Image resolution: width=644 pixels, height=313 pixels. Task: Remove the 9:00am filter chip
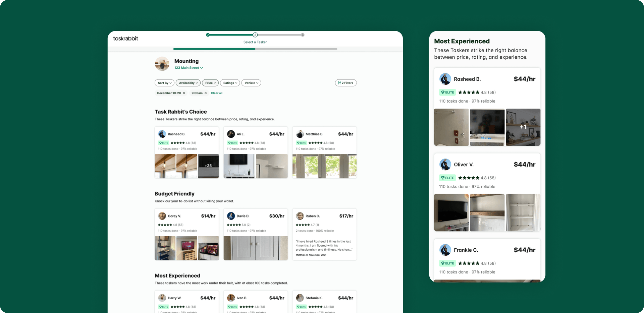(x=206, y=93)
